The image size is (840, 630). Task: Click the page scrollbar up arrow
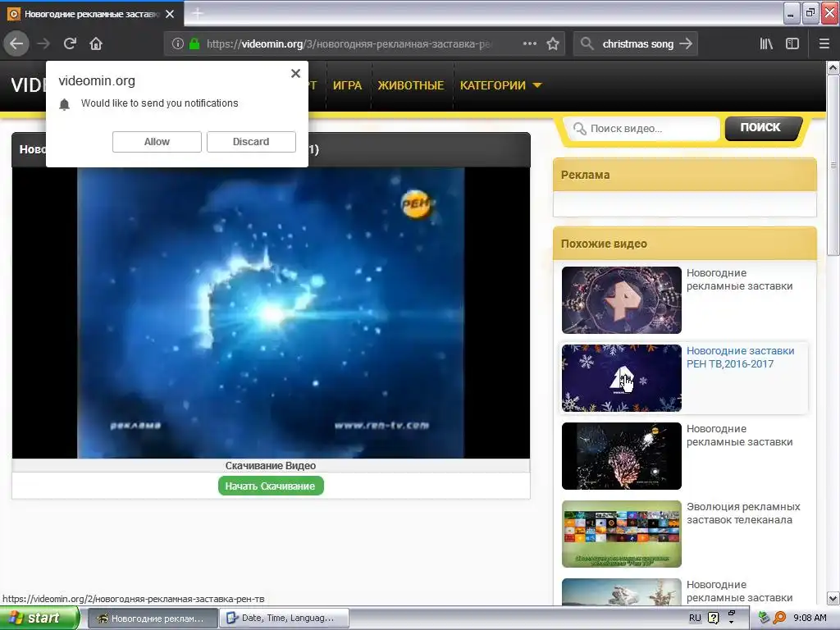833,67
